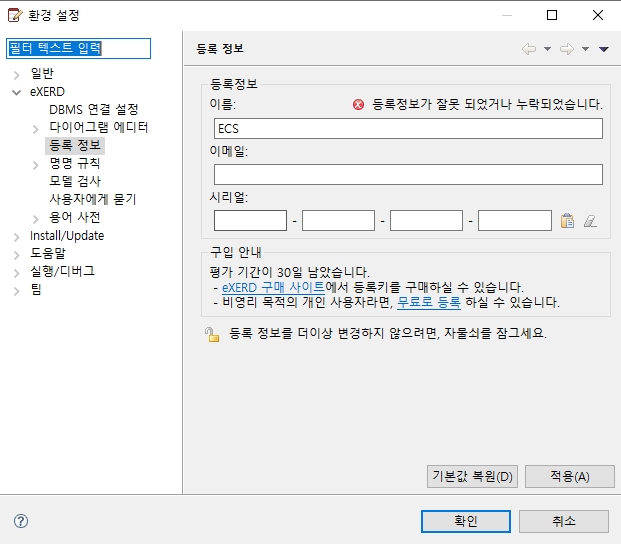The image size is (621, 544).
Task: Expand 다이어그램 에디터 node
Action: click(x=36, y=129)
